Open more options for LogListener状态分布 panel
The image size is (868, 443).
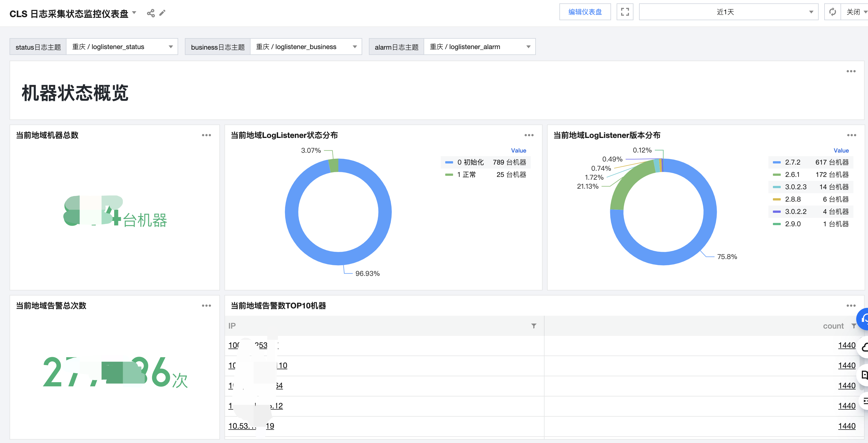coord(529,135)
